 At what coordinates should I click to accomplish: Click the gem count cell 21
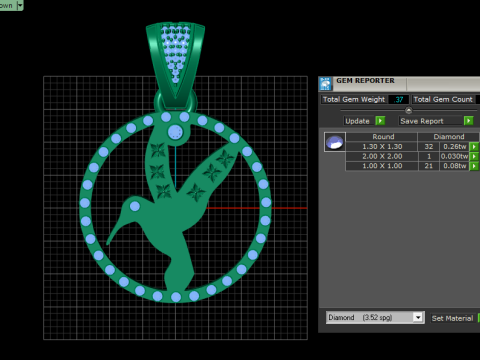click(429, 166)
